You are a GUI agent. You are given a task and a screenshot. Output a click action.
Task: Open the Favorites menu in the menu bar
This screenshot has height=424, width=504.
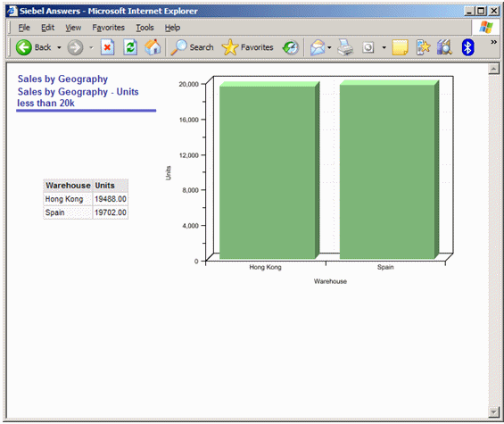point(108,28)
